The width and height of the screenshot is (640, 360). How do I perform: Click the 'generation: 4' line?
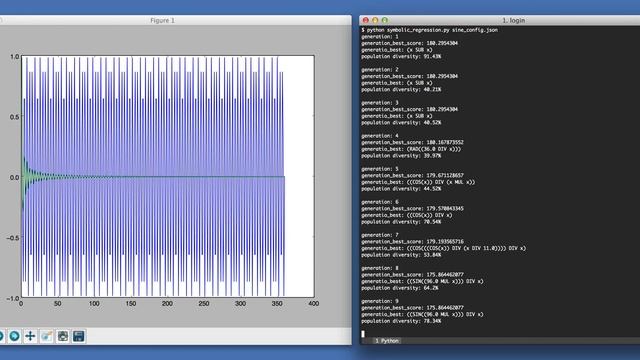[380, 136]
